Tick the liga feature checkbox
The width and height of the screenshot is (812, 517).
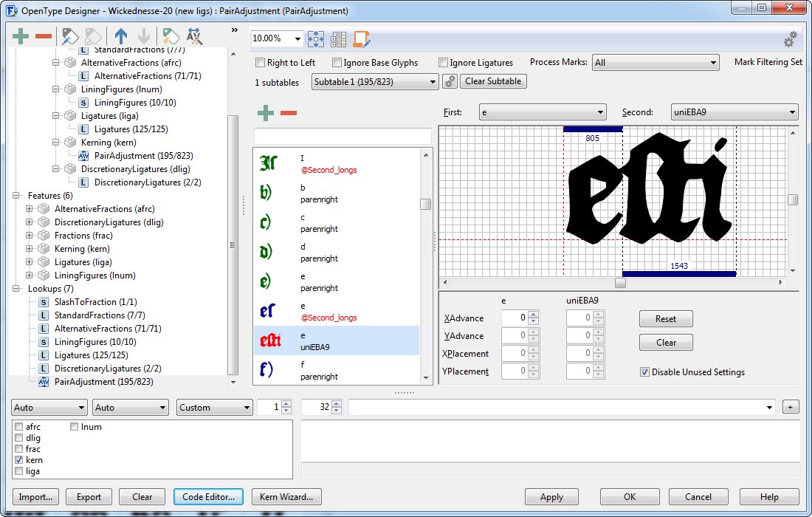(19, 471)
